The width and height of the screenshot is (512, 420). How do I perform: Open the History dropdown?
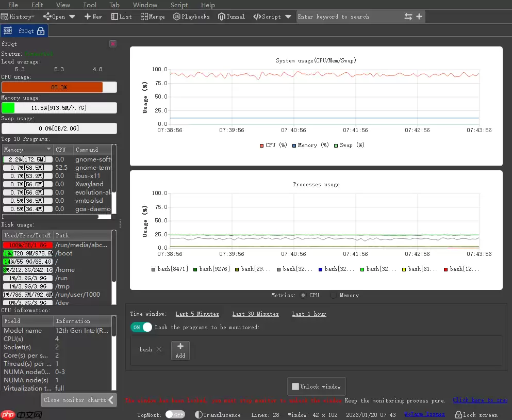[x=18, y=16]
